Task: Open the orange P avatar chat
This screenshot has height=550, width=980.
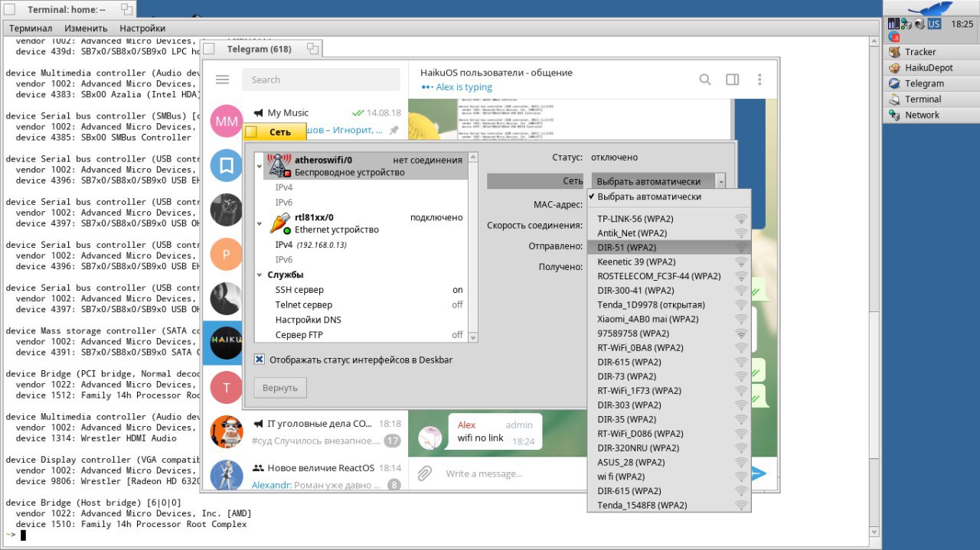Action: coord(226,254)
